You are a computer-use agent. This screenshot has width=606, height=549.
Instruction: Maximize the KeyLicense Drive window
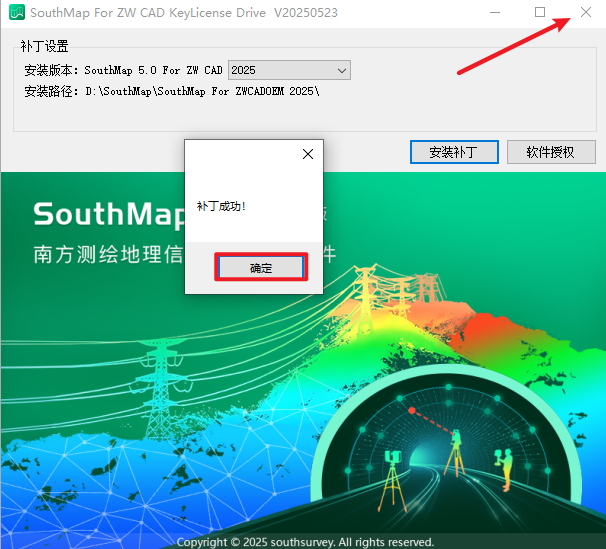coord(540,12)
